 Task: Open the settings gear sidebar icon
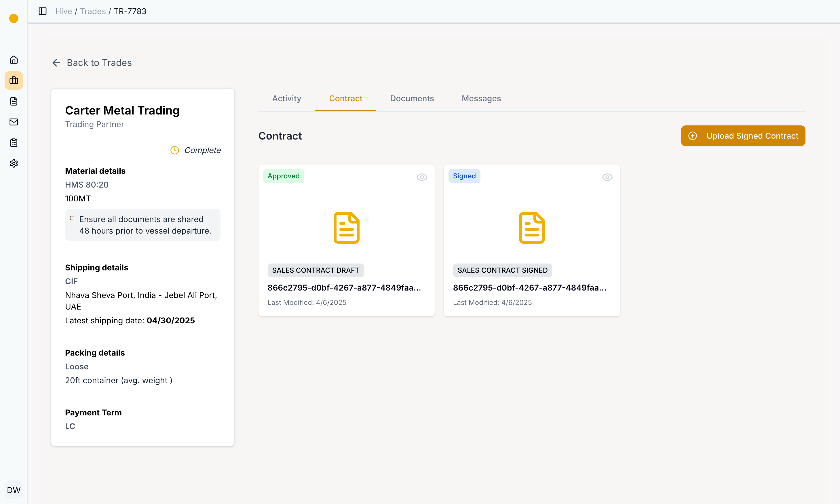[14, 163]
